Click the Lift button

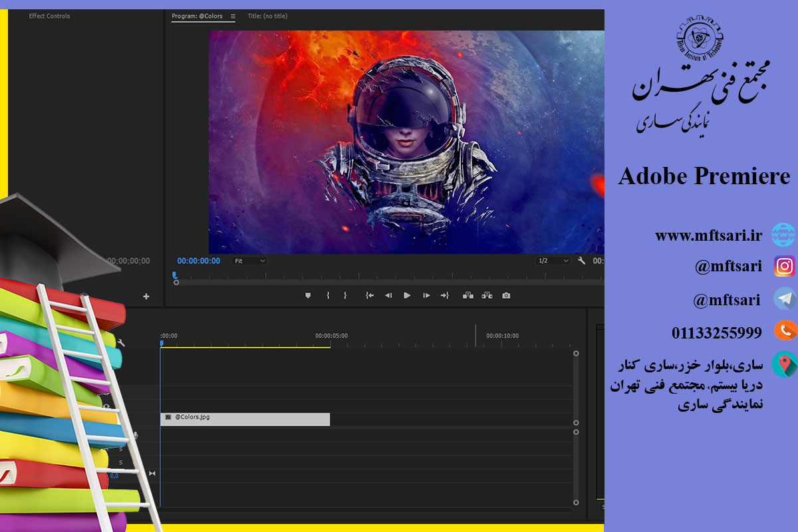coord(467,295)
